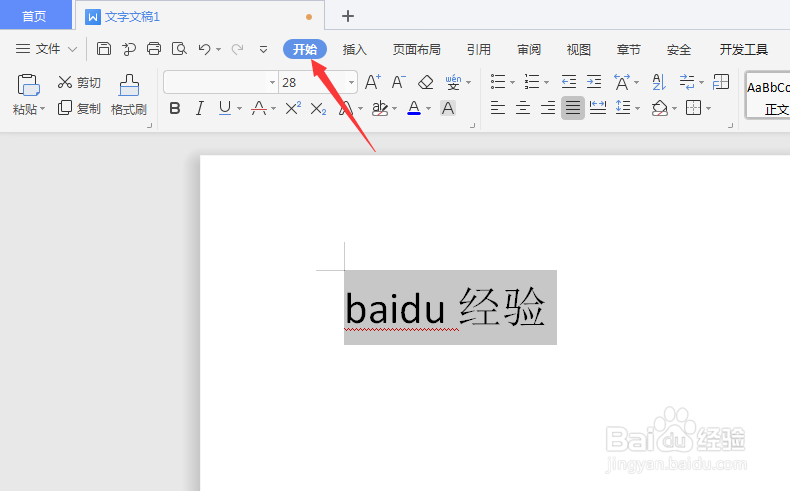Click the Undo arrow icon
This screenshot has width=790, height=491.
tap(204, 49)
